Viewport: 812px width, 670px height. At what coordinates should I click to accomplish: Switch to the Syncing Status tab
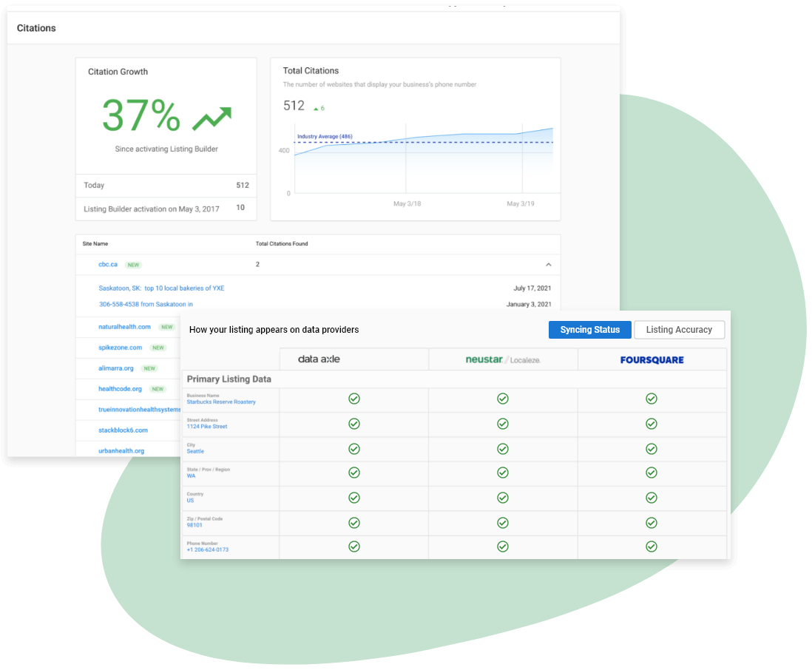pyautogui.click(x=589, y=330)
